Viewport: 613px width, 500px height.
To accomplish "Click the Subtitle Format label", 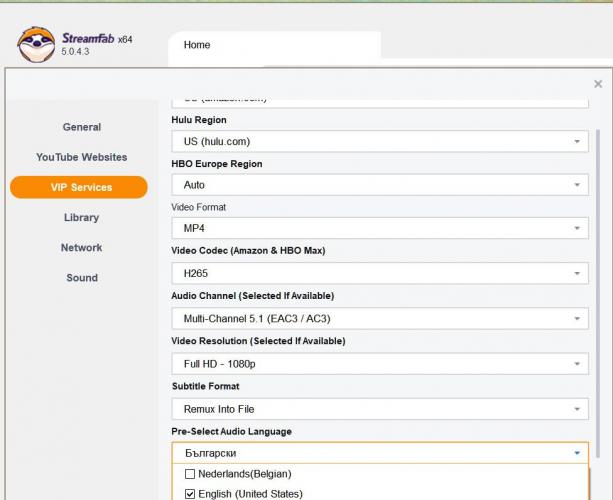I will [x=206, y=386].
